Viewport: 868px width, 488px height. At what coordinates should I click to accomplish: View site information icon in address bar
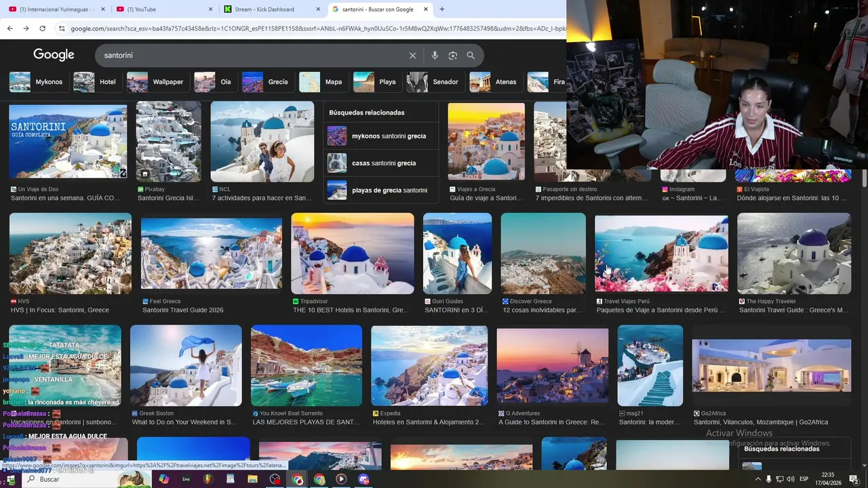pos(62,28)
